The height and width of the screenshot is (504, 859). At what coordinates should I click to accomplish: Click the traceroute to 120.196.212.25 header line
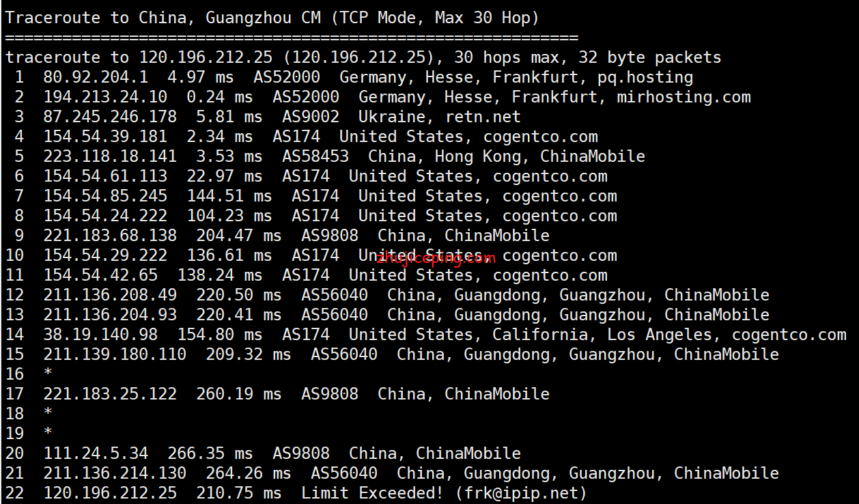point(363,57)
